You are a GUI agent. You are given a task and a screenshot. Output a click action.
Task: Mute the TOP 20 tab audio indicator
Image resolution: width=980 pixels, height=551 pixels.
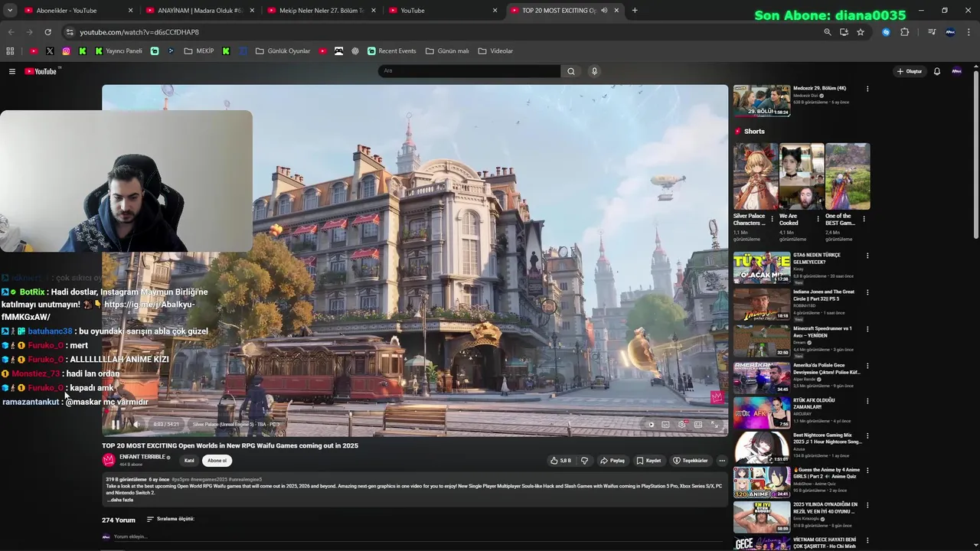tap(604, 11)
